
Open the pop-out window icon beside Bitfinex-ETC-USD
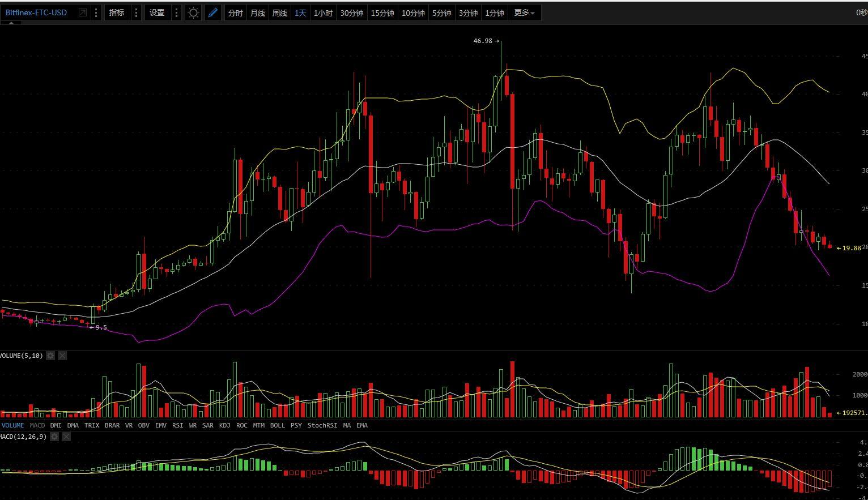[x=83, y=12]
